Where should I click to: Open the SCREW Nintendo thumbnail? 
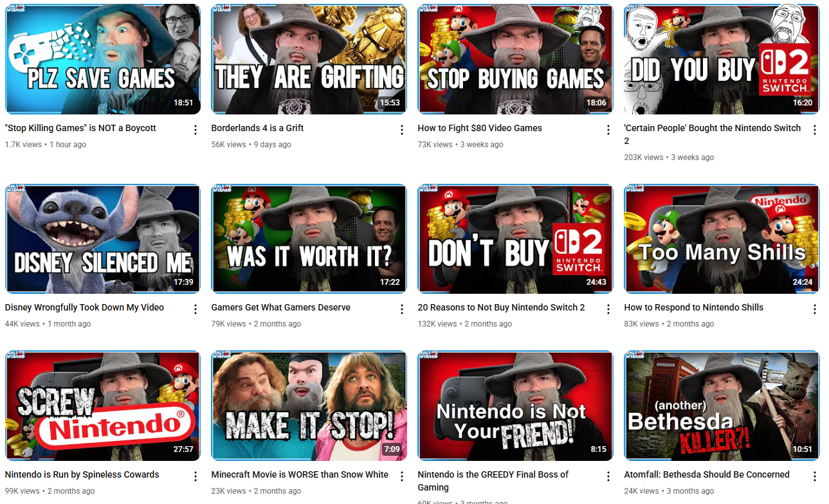[x=103, y=406]
